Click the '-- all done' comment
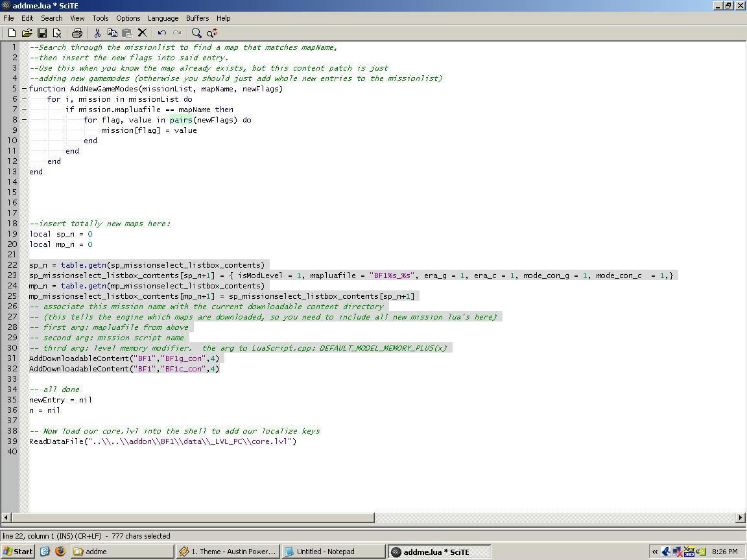Screen dimensions: 747x560 [54, 389]
